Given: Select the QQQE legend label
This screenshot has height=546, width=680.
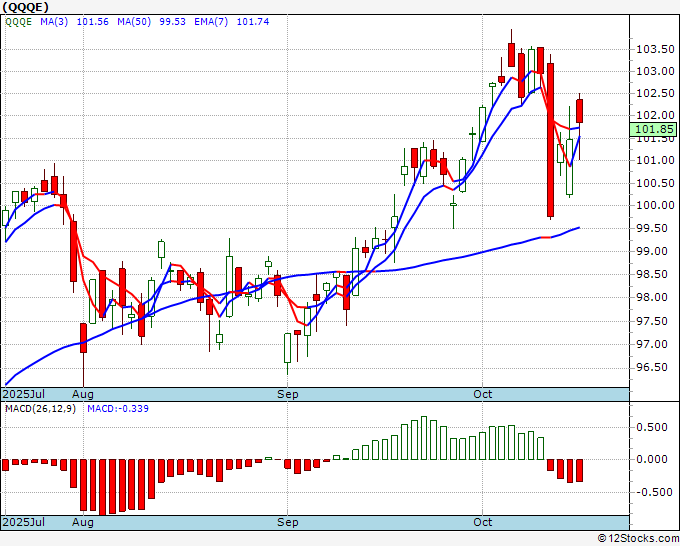Looking at the screenshot, I should pos(19,22).
